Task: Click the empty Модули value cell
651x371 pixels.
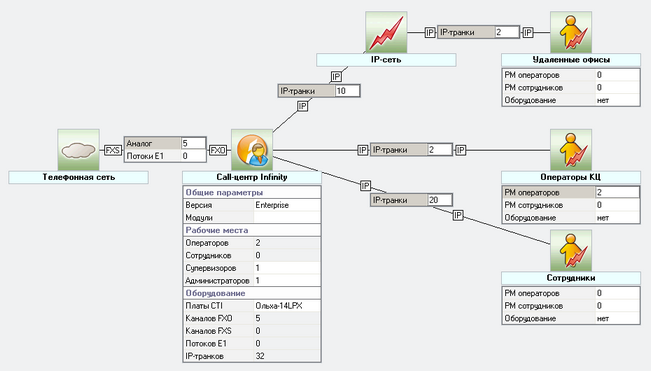Action: click(286, 217)
